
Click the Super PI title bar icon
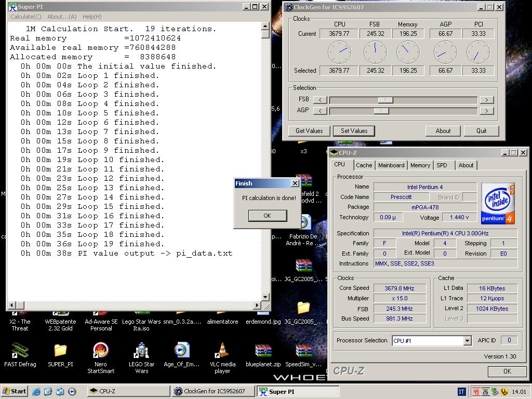point(12,6)
